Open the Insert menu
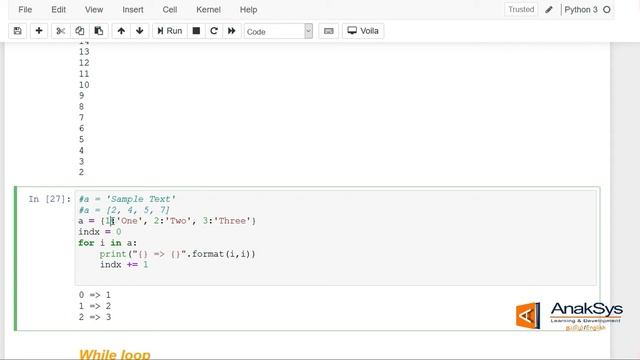 pos(133,9)
